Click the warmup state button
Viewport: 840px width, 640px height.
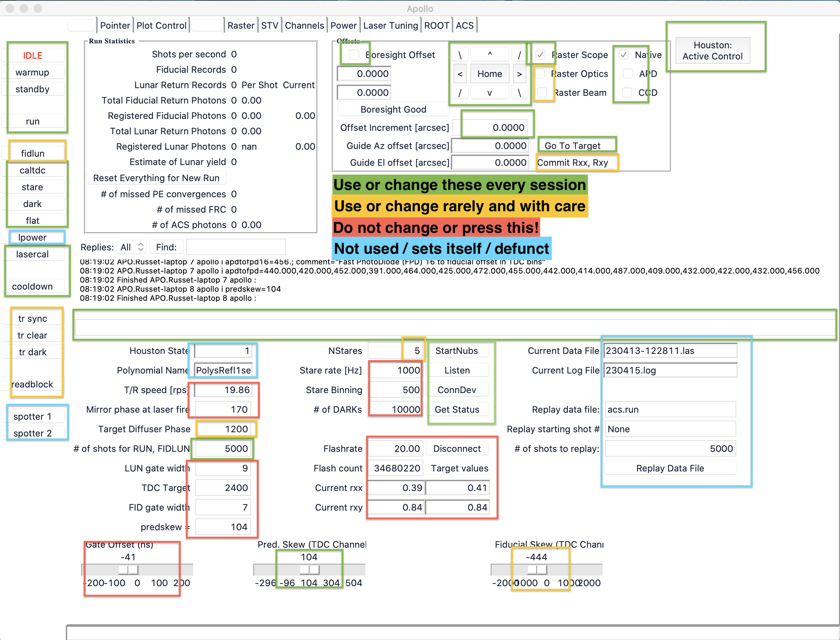pyautogui.click(x=33, y=72)
